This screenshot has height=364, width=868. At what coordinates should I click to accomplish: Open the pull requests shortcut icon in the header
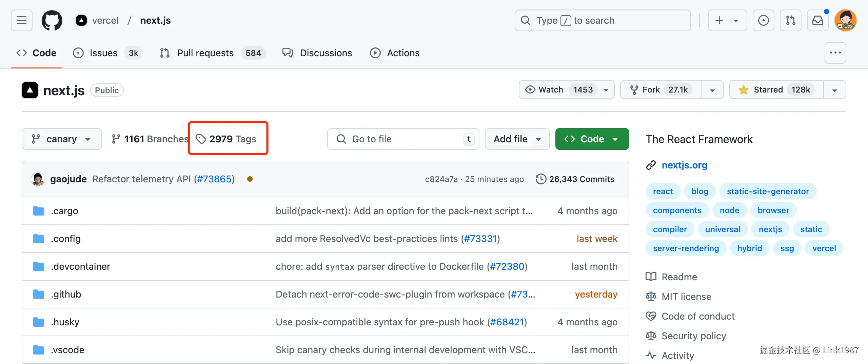pyautogui.click(x=791, y=20)
